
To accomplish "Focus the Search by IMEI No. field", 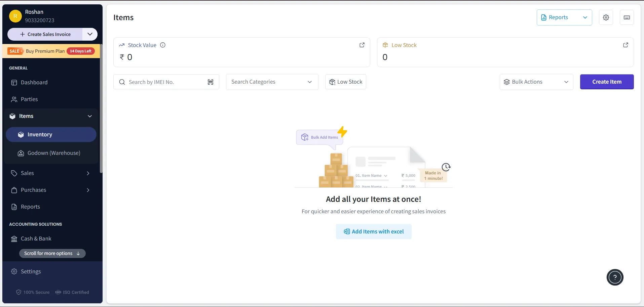I will 166,82.
